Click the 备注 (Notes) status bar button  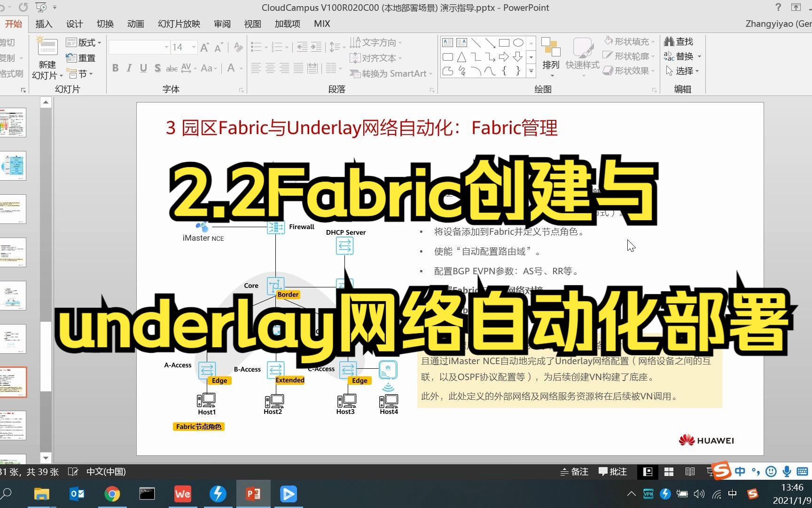[574, 472]
